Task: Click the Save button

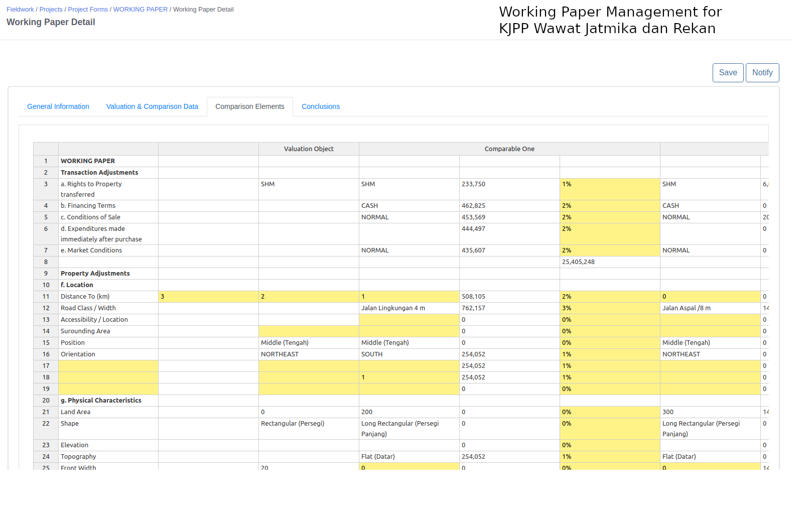Action: pyautogui.click(x=728, y=73)
